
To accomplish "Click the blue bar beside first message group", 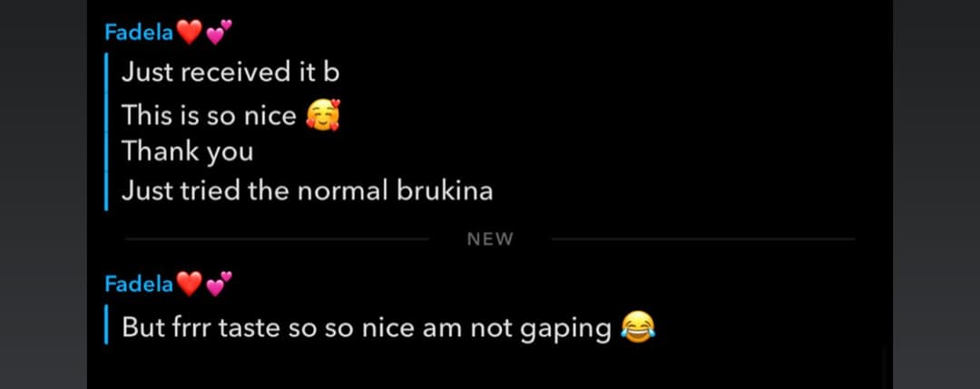I will click(106, 131).
